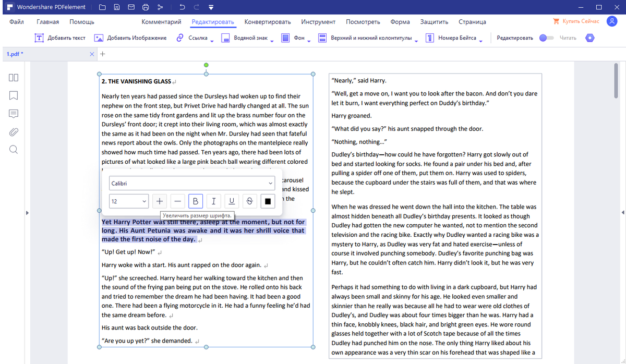The image size is (626, 364).
Task: Select the 1.pdf document tab
Action: click(15, 54)
